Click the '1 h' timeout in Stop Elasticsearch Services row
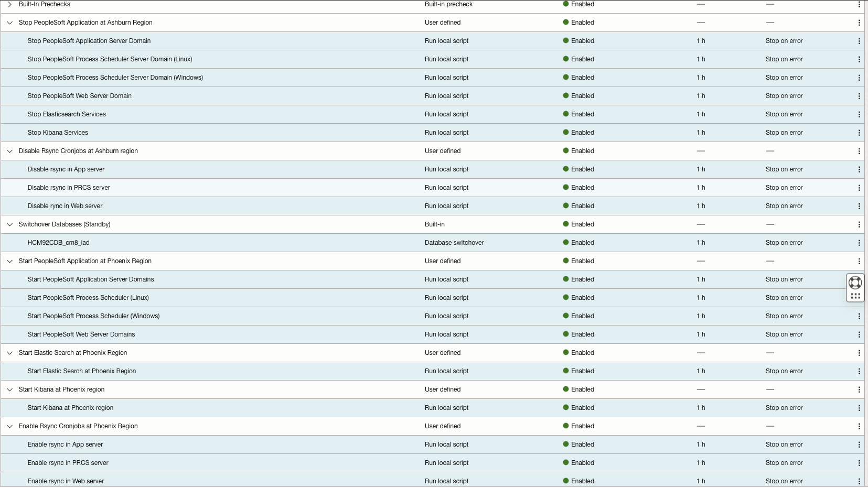 point(701,114)
